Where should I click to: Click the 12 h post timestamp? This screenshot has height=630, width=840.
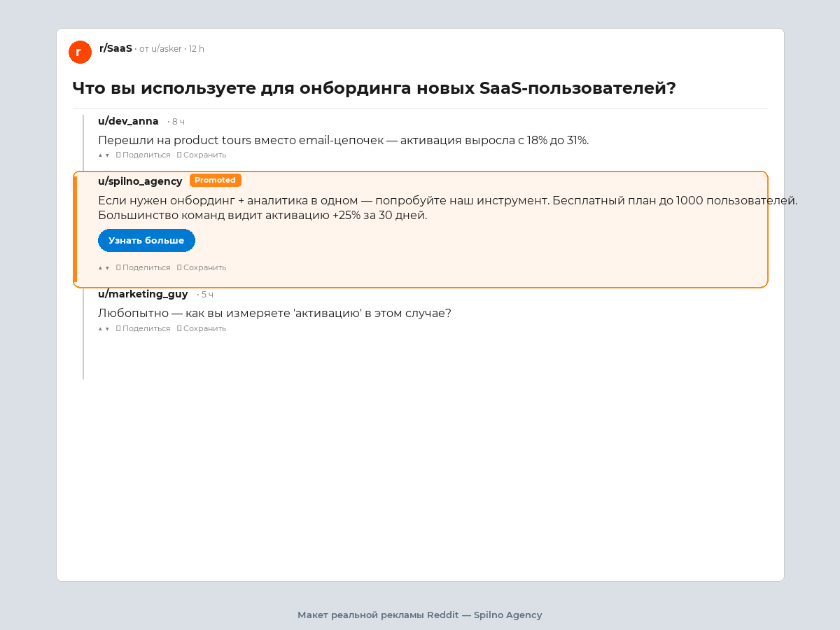(197, 49)
